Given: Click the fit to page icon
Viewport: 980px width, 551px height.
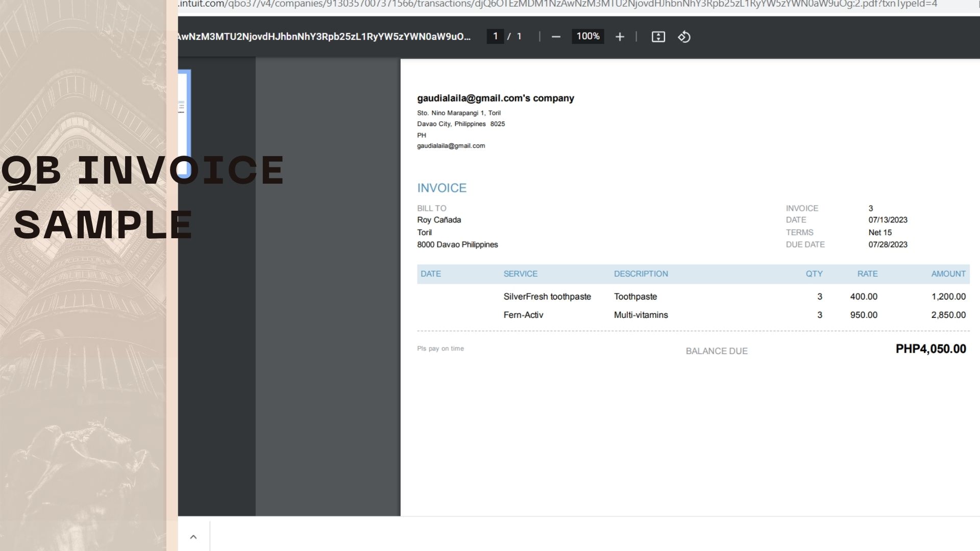Looking at the screenshot, I should [658, 37].
